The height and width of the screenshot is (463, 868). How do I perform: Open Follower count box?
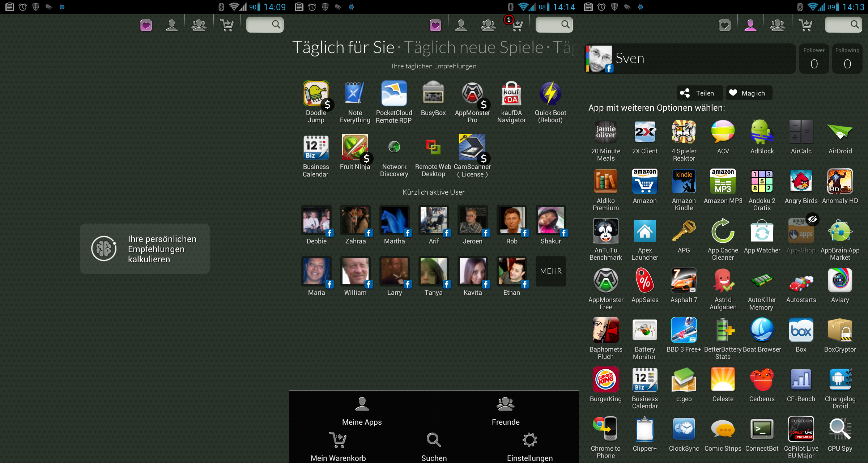pyautogui.click(x=814, y=59)
